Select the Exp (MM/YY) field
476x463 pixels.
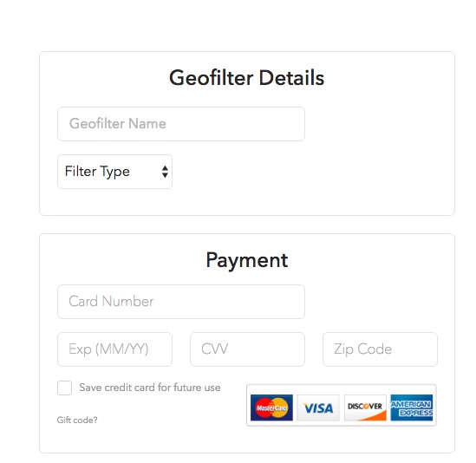coord(114,349)
